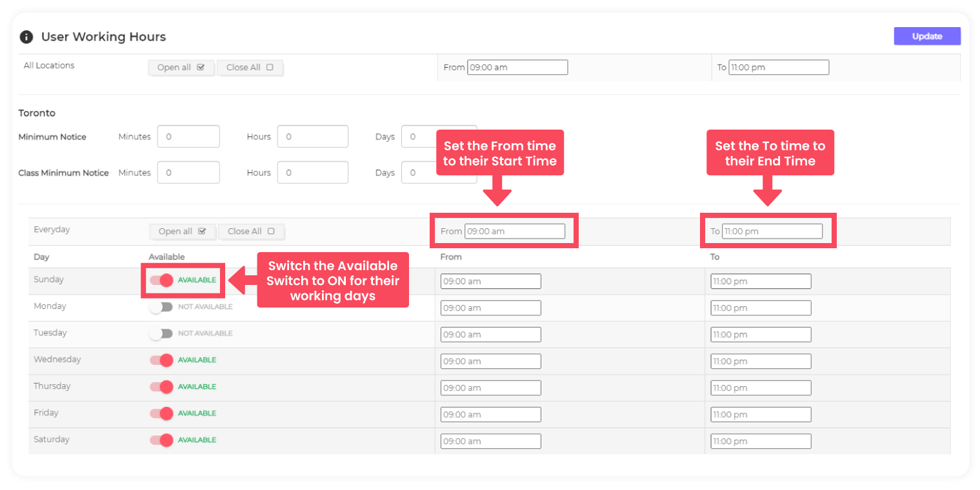Screen dimensions: 980x490
Task: Select the Thursday To time field
Action: tap(761, 388)
